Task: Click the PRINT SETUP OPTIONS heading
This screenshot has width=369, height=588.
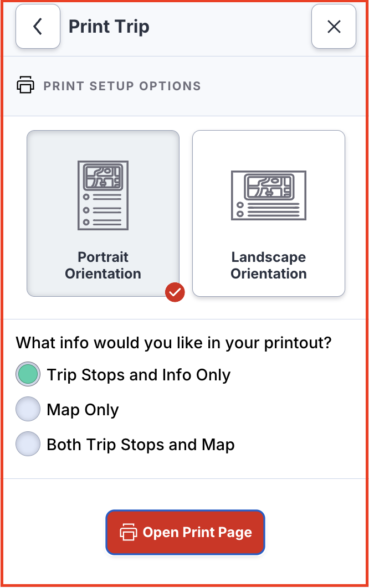Action: point(122,86)
